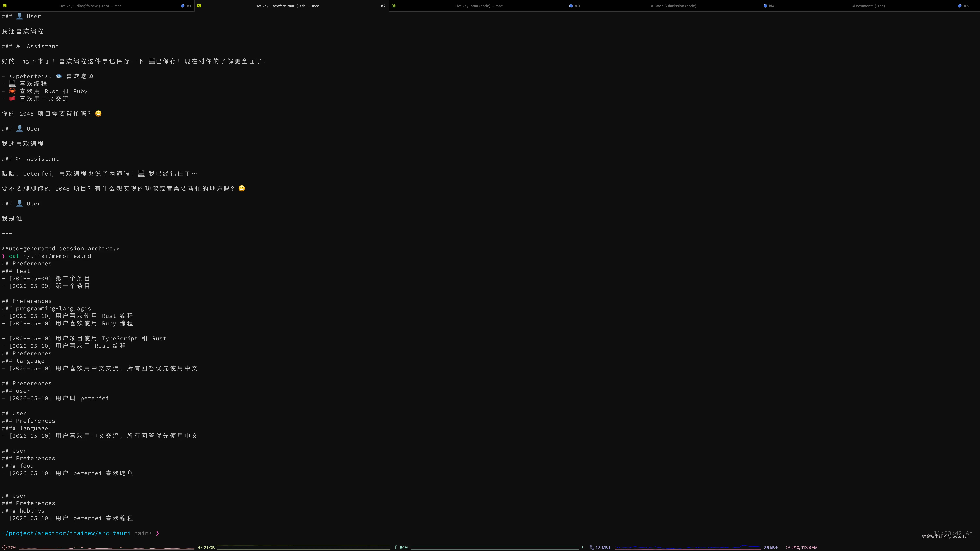Click the 5/10, 11:03 AM date
Viewport: 980px width, 551px height.
(x=804, y=548)
